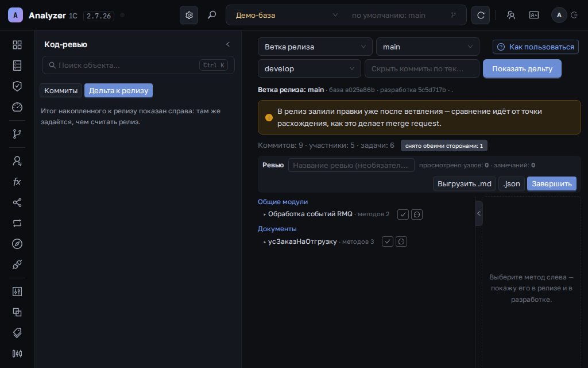Add comment to усЗаказНаОтгрузку
The image size is (588, 368).
click(401, 241)
